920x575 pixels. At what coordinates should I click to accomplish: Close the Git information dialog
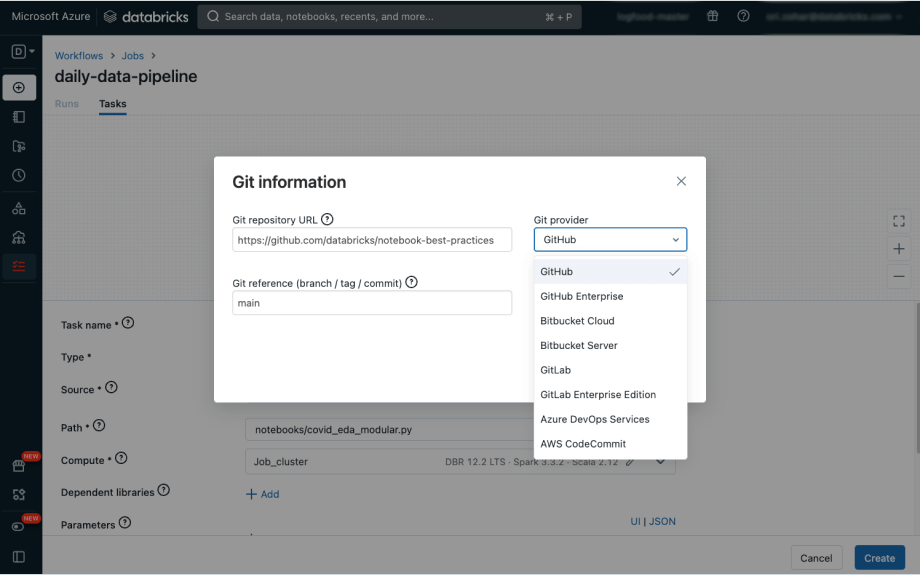(681, 181)
